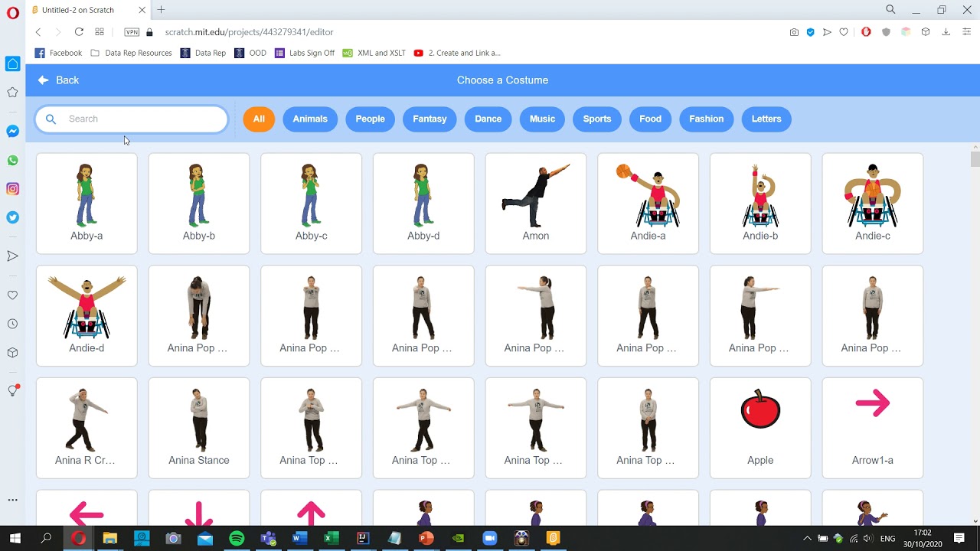Choose the Arrow1-a costume
The height and width of the screenshot is (551, 980).
click(x=873, y=428)
